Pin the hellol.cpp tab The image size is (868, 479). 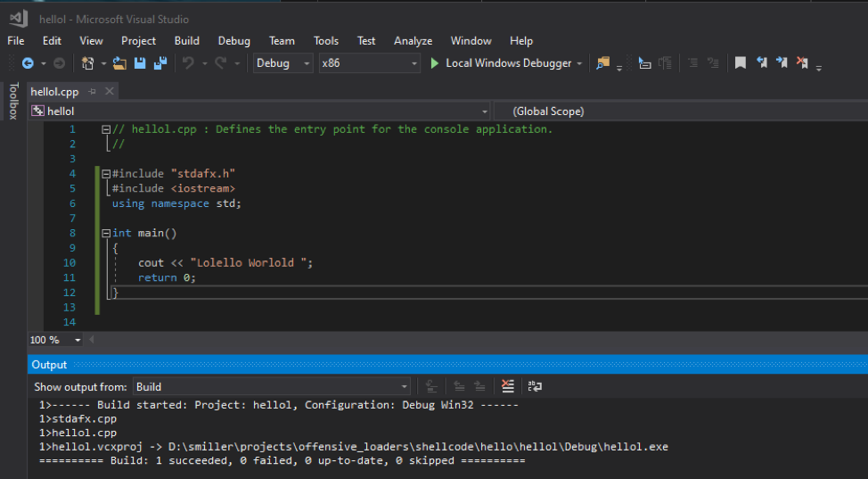[x=93, y=92]
